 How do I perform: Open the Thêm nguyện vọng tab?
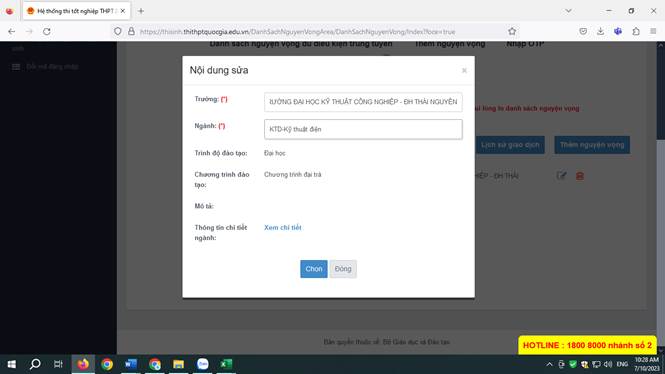coord(449,44)
